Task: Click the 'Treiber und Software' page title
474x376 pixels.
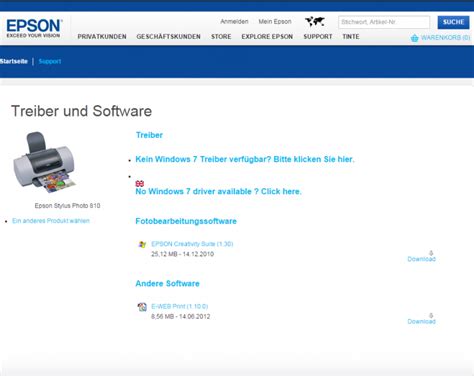Action: point(81,111)
